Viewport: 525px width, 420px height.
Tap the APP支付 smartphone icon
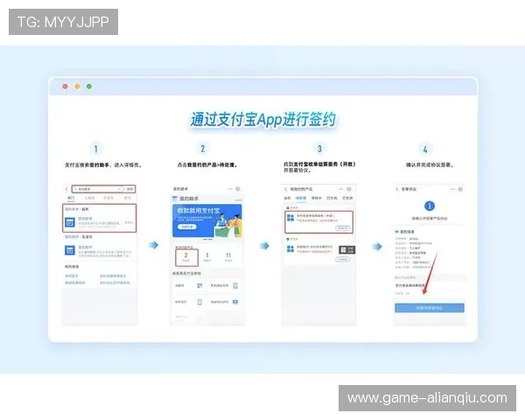click(199, 302)
